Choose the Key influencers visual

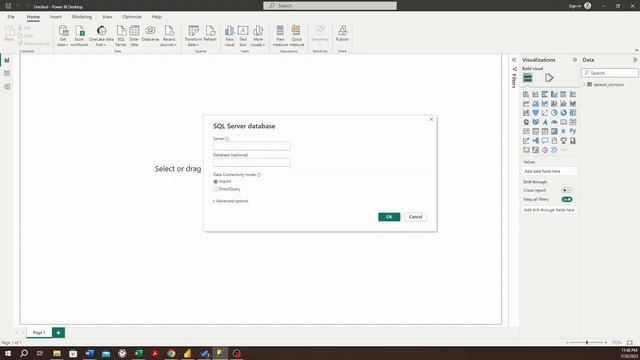click(526, 141)
